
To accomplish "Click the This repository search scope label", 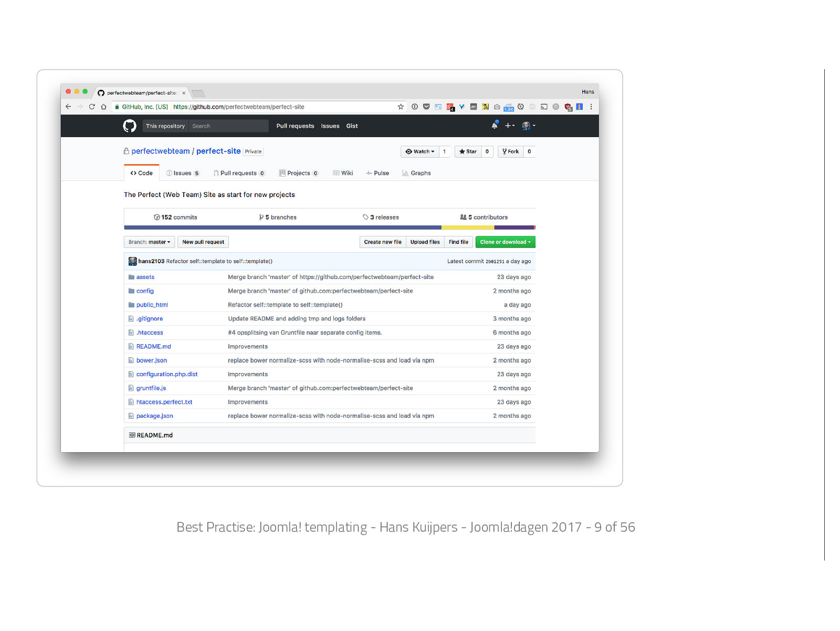I will (x=165, y=126).
